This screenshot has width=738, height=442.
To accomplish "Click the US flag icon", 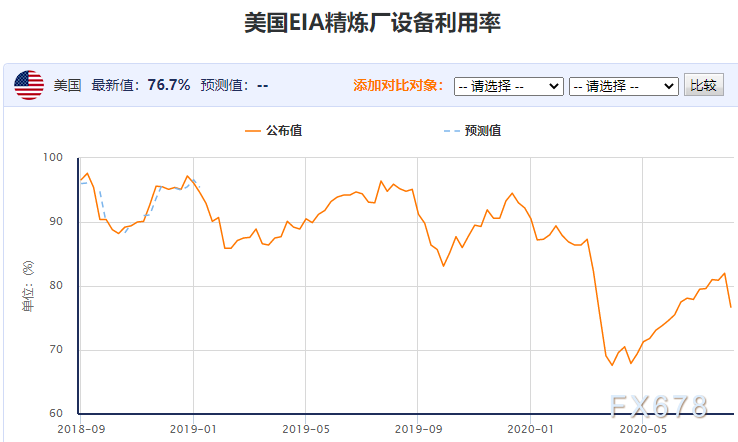I will tap(29, 85).
